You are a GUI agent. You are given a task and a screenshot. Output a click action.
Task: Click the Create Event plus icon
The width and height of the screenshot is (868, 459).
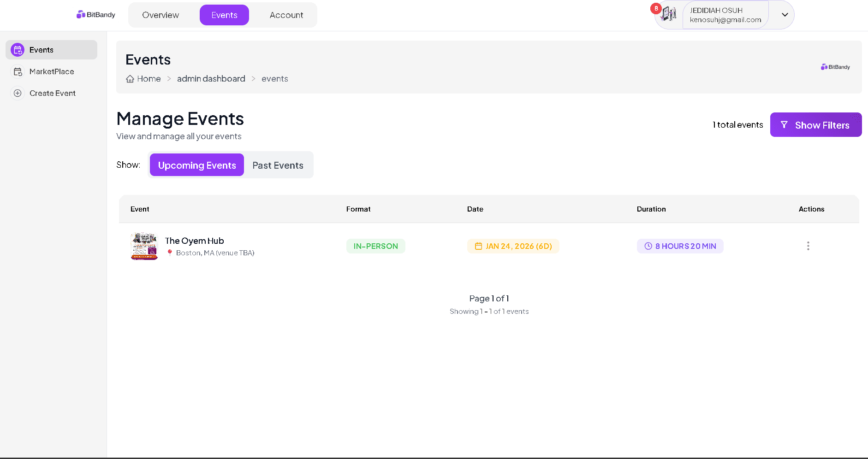tap(17, 93)
